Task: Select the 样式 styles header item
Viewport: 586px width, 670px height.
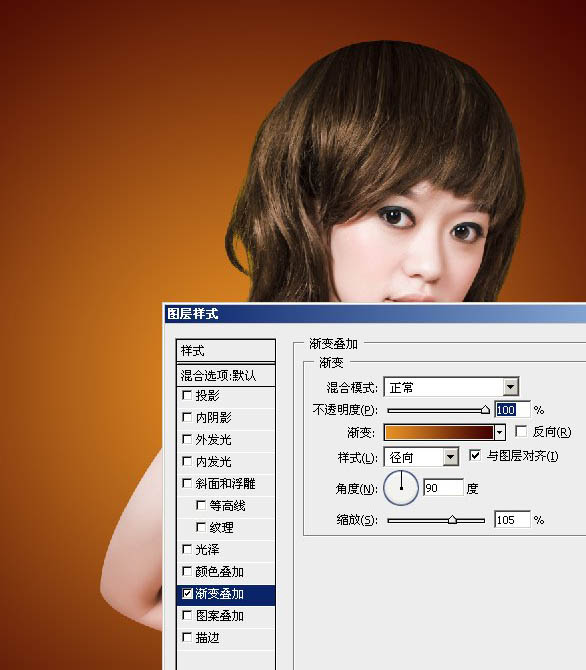Action: tap(226, 351)
